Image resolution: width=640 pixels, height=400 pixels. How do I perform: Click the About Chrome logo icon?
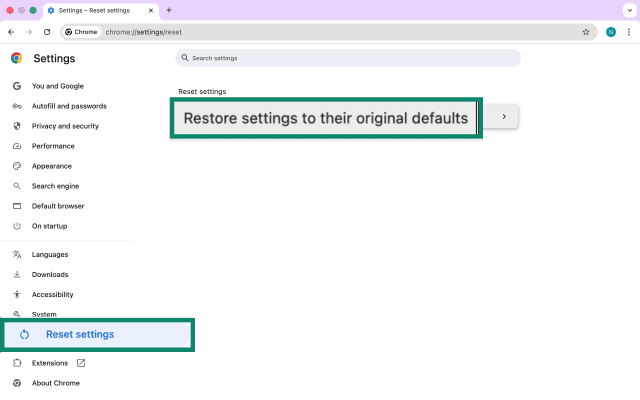coord(17,383)
